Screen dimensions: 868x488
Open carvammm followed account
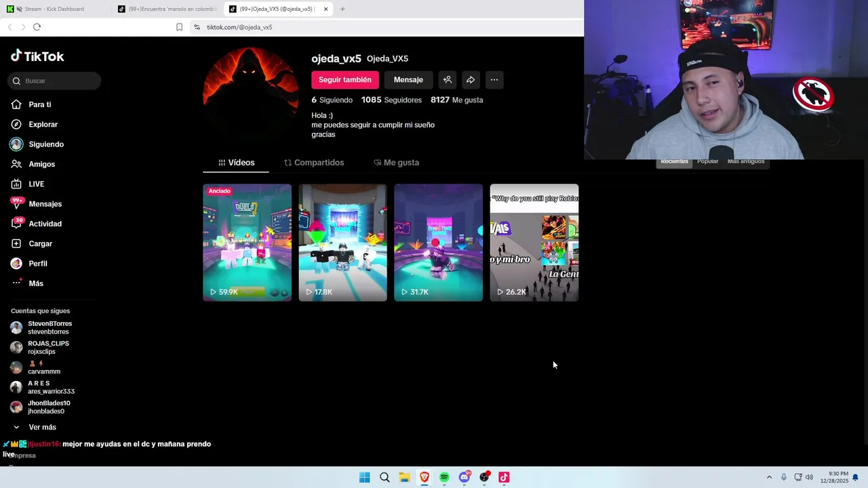pyautogui.click(x=36, y=367)
